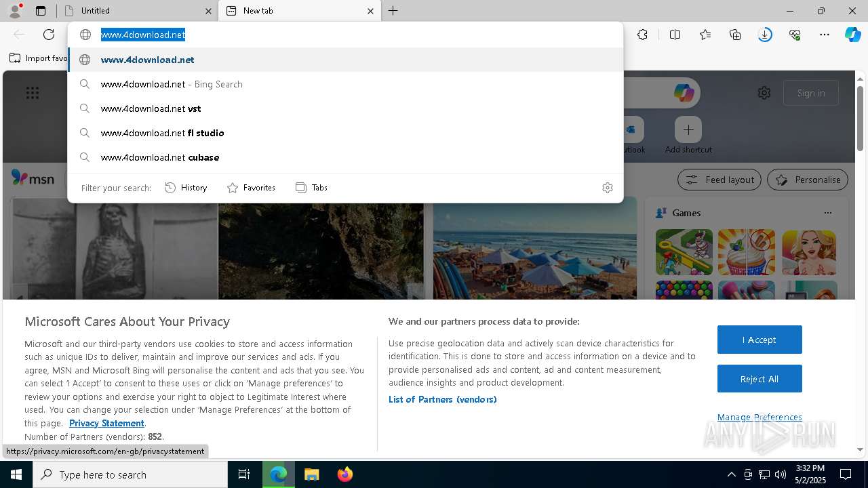Open the Games card more options
Image resolution: width=868 pixels, height=488 pixels.
point(827,213)
